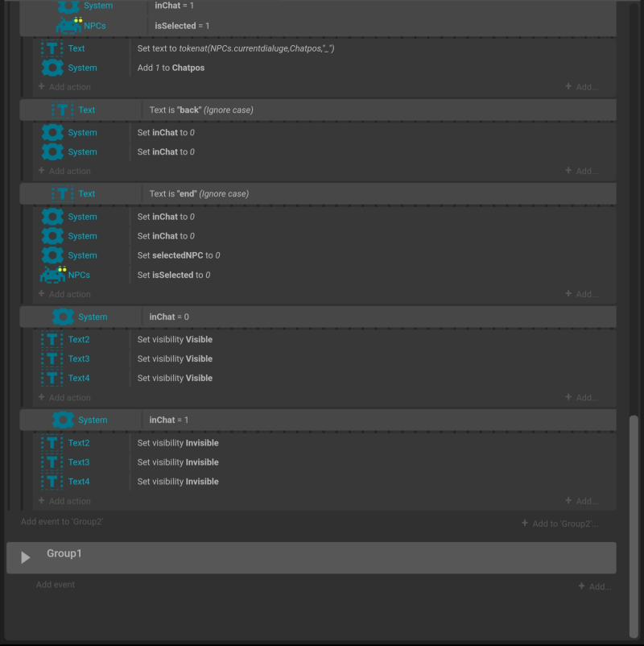Click "Add event to 'Group2'" link
Image resolution: width=644 pixels, height=646 pixels.
(x=62, y=522)
